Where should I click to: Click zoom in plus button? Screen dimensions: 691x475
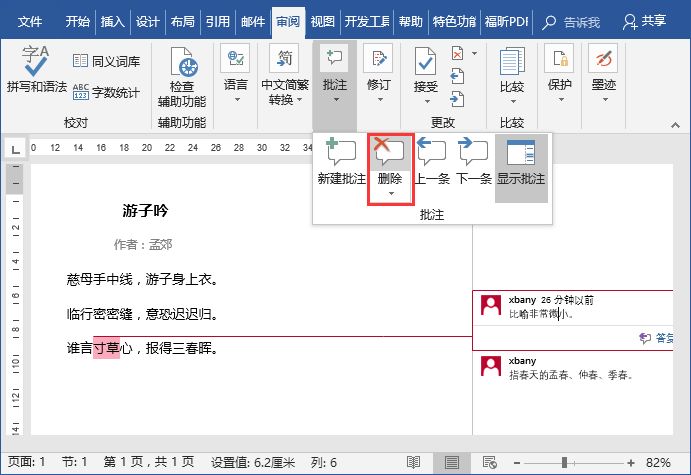pos(631,463)
